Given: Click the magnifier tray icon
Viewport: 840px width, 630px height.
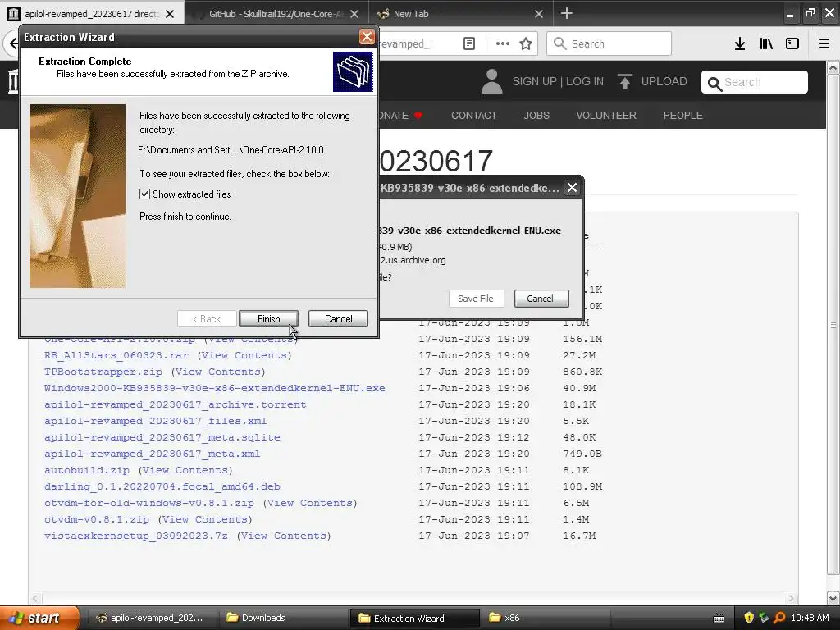Looking at the screenshot, I should 779,618.
